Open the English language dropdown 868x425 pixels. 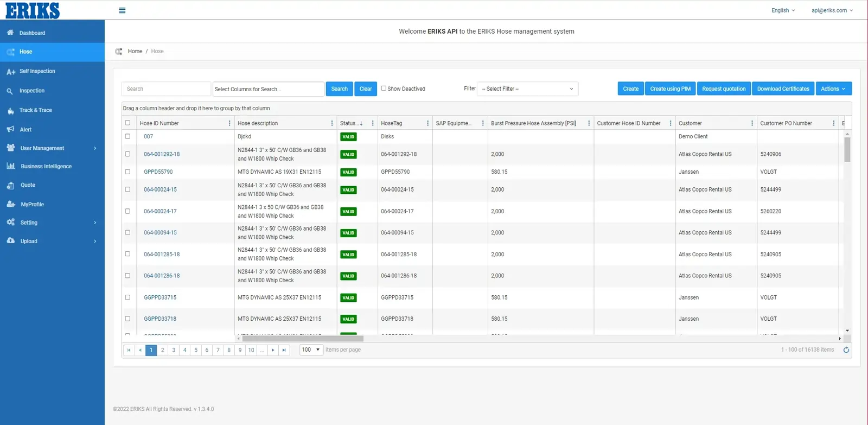point(783,10)
